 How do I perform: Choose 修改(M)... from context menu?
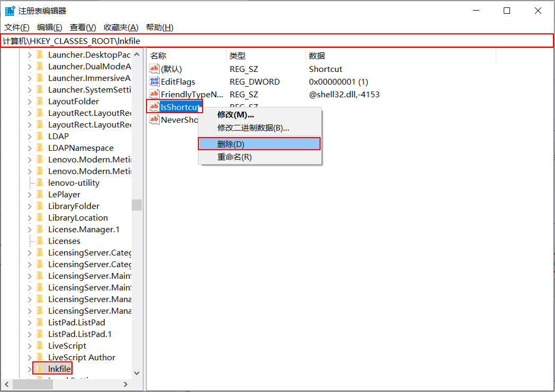260,115
